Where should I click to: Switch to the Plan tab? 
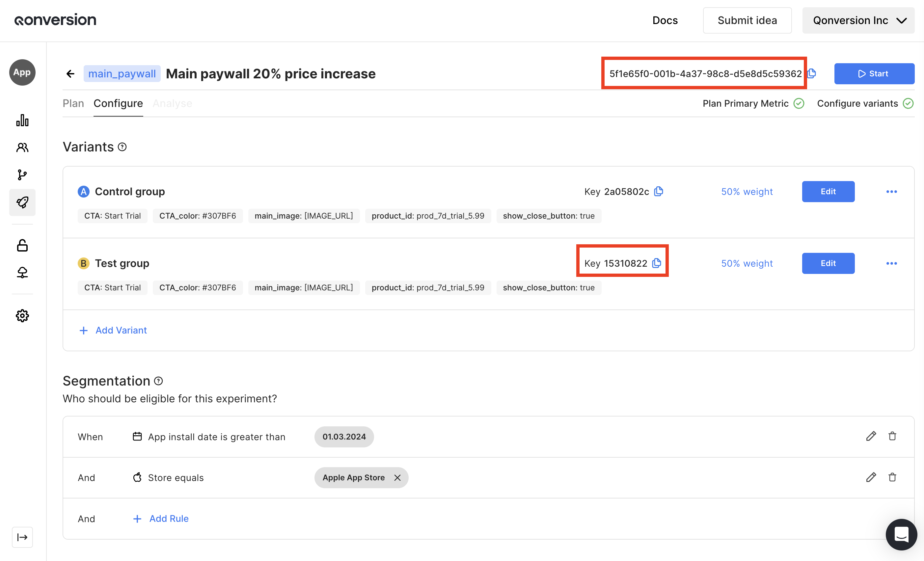73,103
